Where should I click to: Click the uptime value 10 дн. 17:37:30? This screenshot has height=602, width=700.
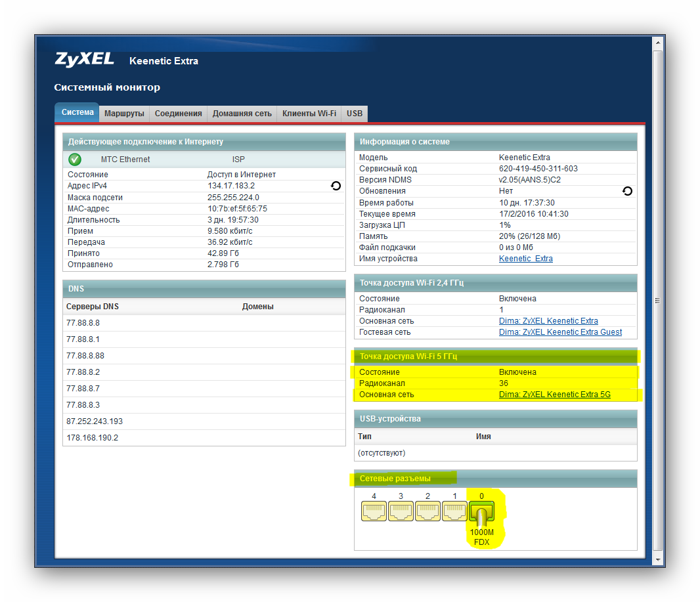point(527,203)
